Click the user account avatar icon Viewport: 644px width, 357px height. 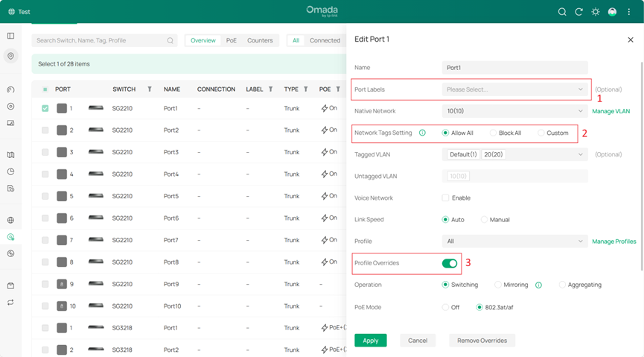[x=612, y=12]
